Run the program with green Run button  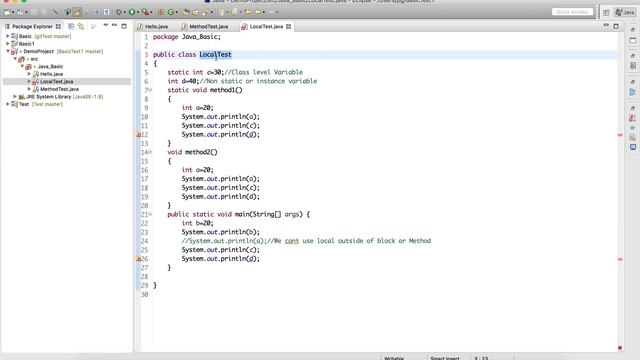tap(132, 12)
